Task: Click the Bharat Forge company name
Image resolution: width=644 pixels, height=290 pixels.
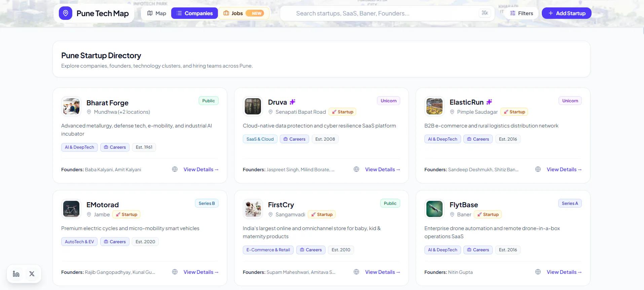Action: tap(107, 103)
